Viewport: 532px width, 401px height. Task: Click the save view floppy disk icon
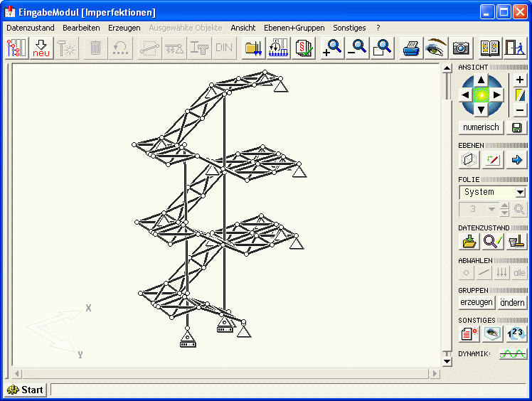click(517, 128)
